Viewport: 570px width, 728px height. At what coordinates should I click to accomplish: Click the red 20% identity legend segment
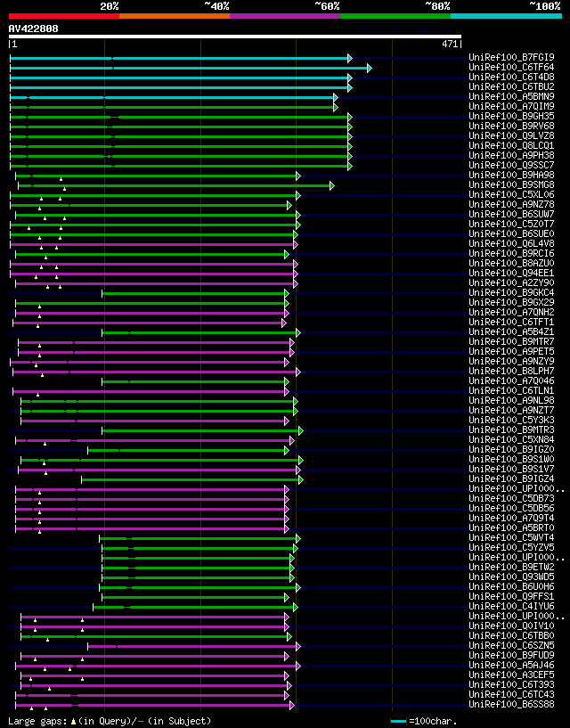[64, 16]
